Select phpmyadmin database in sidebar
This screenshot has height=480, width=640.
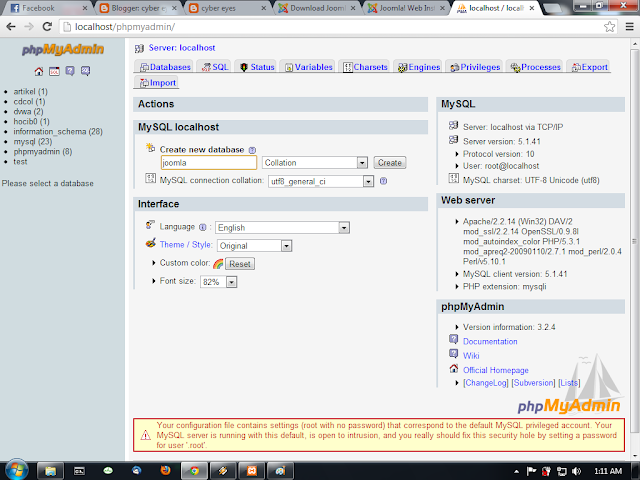(x=43, y=151)
